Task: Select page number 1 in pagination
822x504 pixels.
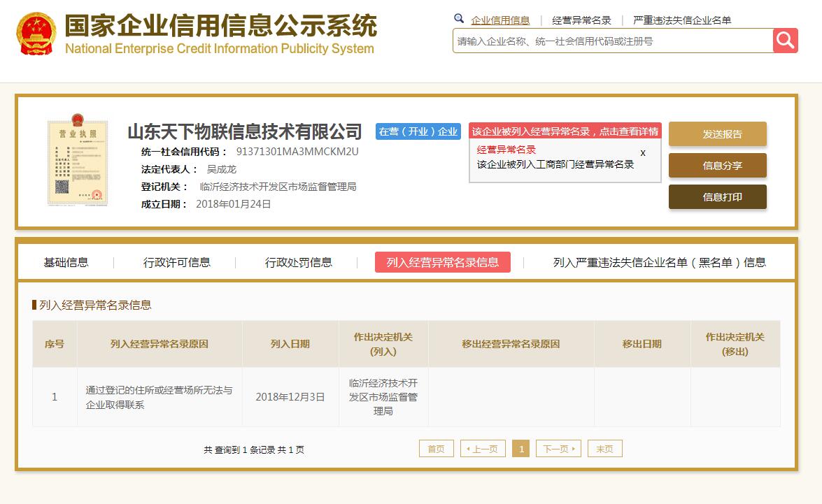Action: click(520, 449)
